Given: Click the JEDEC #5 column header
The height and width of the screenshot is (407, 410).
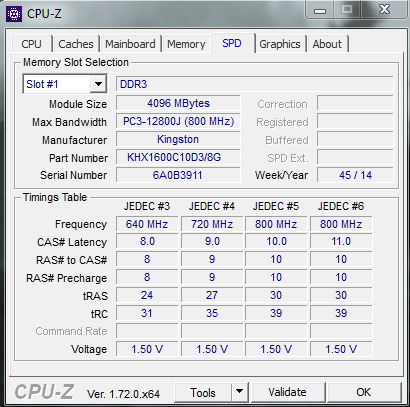Looking at the screenshot, I should pyautogui.click(x=276, y=206).
